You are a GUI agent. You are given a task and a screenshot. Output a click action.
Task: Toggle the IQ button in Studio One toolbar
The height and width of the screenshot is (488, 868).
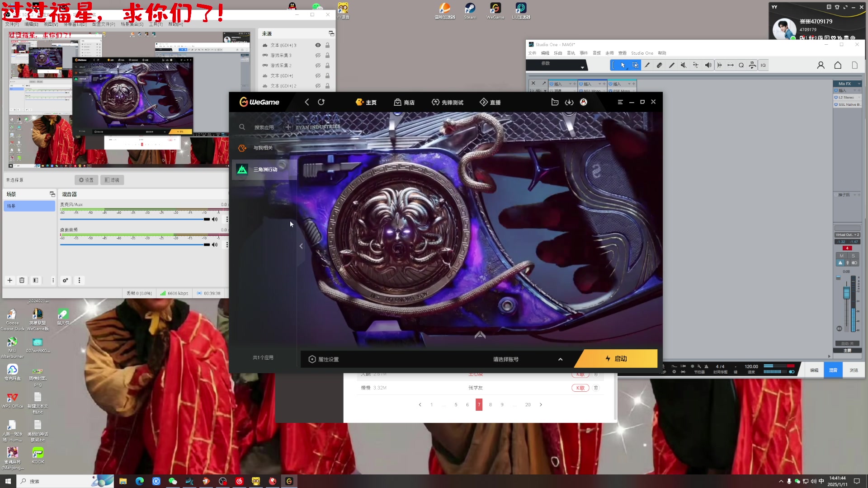click(763, 65)
